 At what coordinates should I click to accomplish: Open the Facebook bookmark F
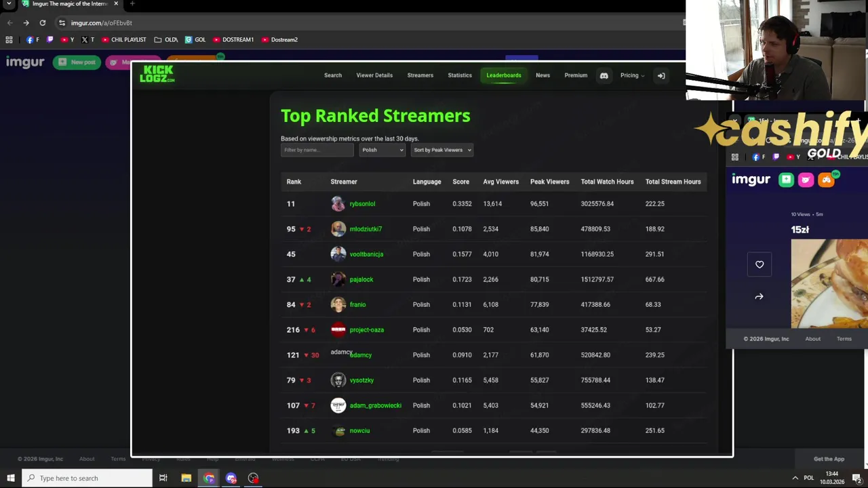pos(32,39)
